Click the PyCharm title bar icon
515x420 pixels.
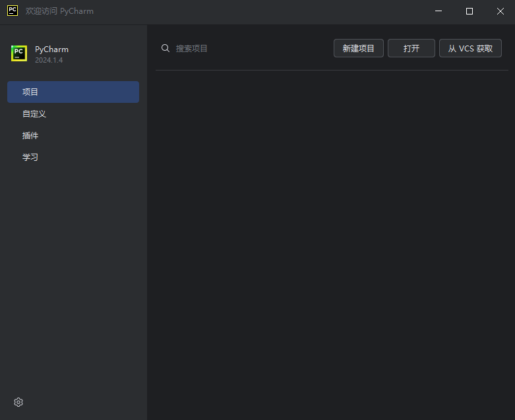point(13,11)
